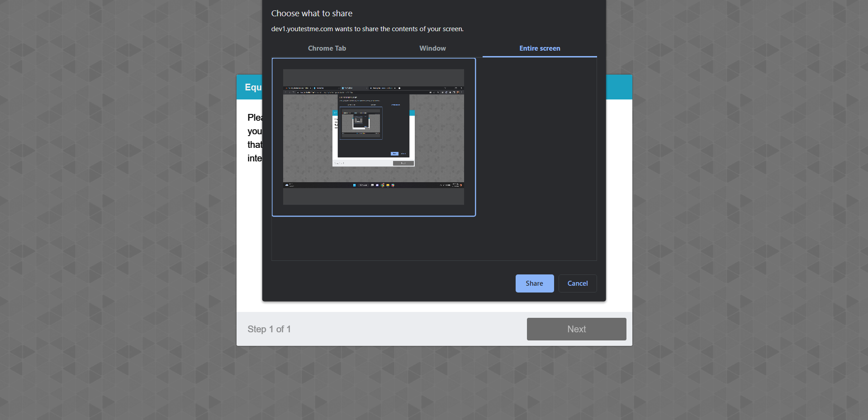Cancel the screen share dialog
The height and width of the screenshot is (420, 868).
(x=577, y=283)
